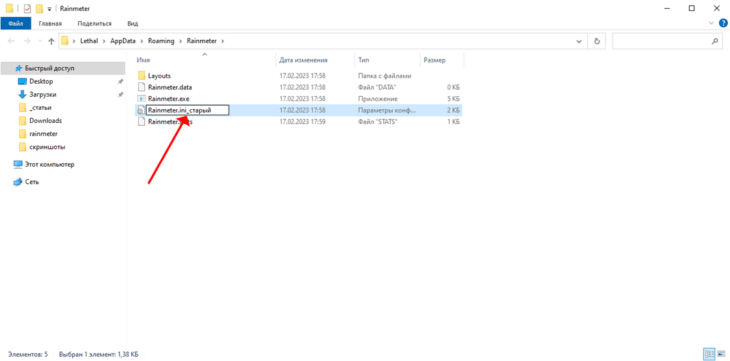Screen dimensions: 730x361
Task: Select the Rainmeter.data file icon
Action: pos(142,87)
